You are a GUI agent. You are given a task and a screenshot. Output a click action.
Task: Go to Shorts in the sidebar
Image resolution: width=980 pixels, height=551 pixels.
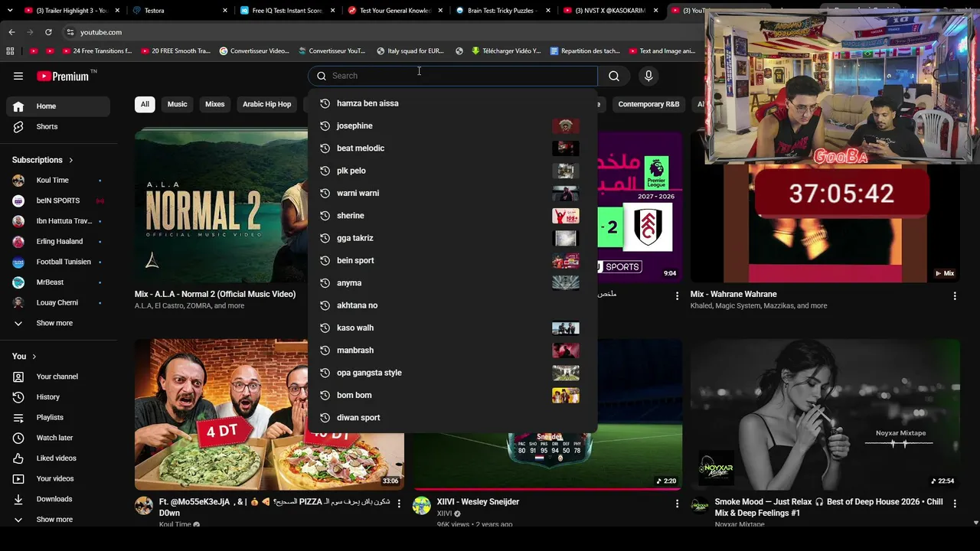tap(57, 127)
